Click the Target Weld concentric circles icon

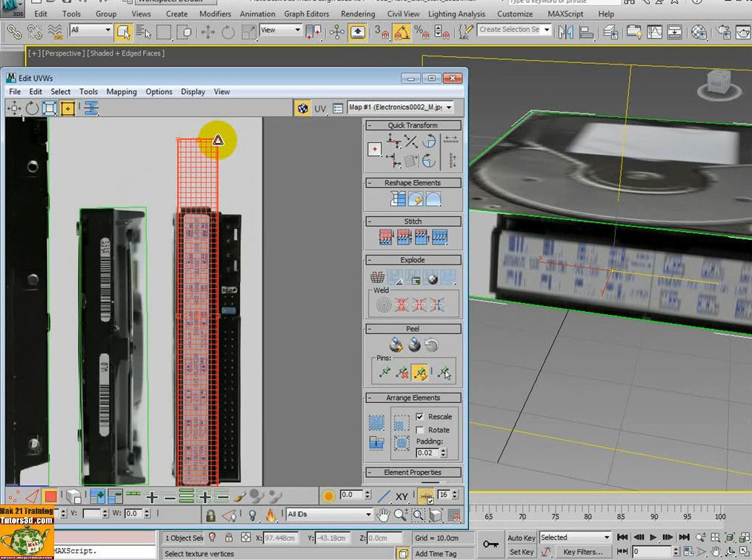[x=384, y=305]
